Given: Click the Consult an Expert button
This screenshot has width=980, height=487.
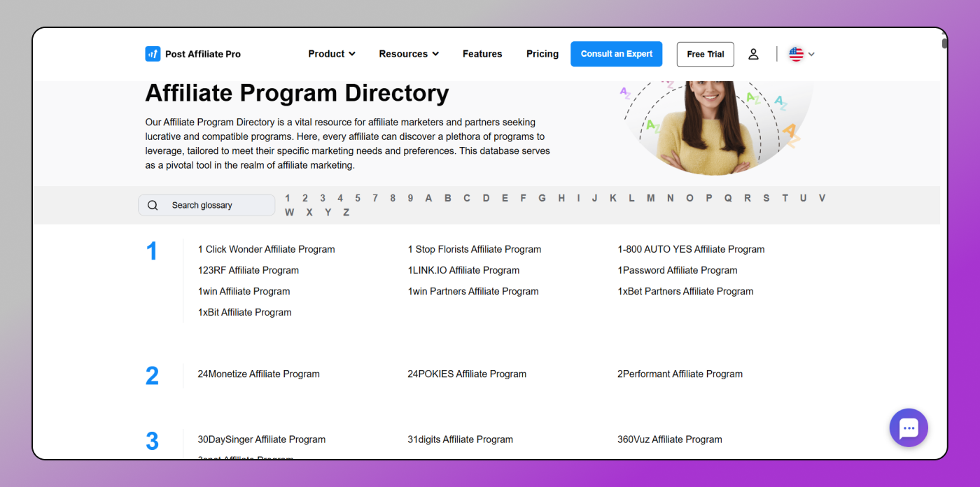Looking at the screenshot, I should (616, 54).
